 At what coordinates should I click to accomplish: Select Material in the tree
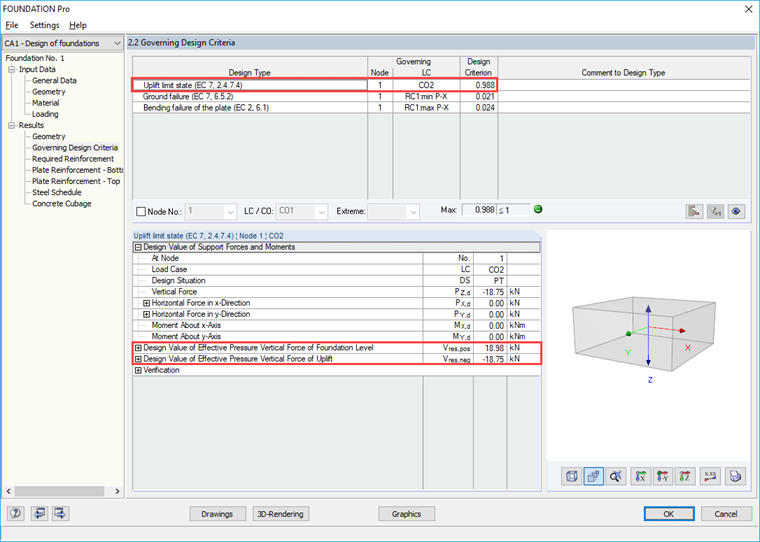[46, 103]
